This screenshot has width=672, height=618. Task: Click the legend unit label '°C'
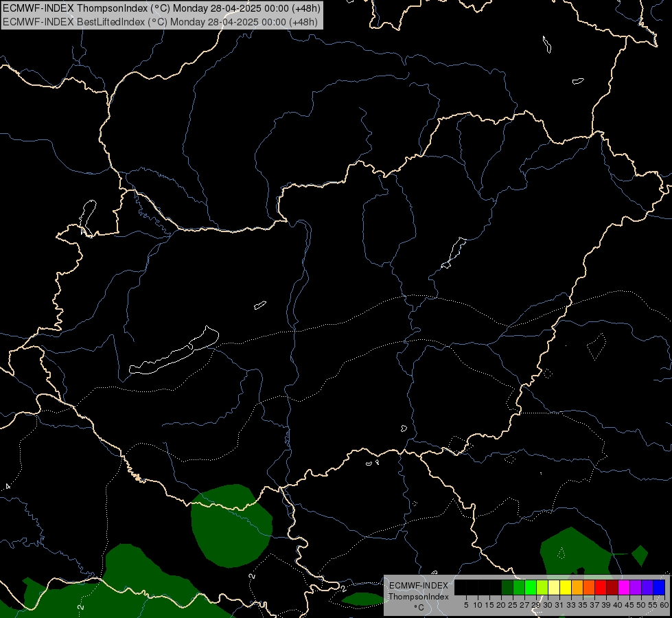pos(419,608)
